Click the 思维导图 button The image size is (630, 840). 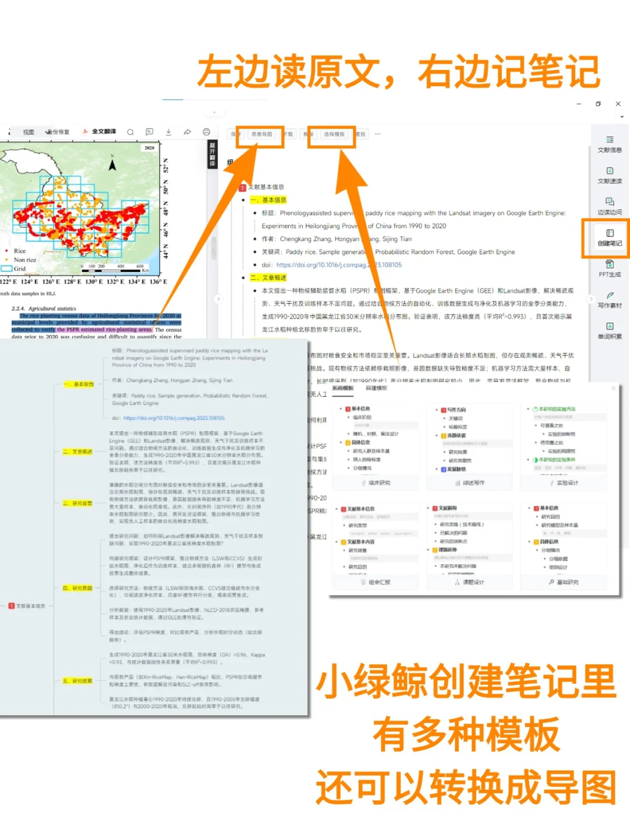tap(263, 134)
